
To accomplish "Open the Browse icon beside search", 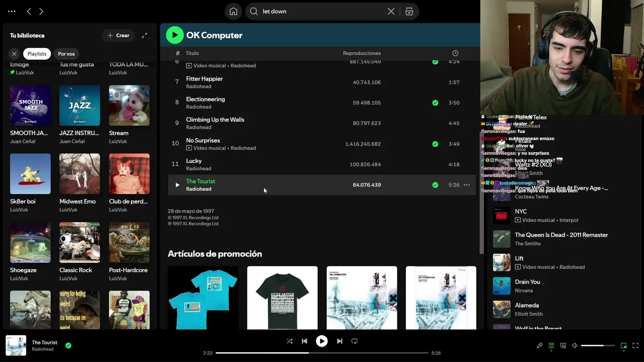I will (409, 11).
